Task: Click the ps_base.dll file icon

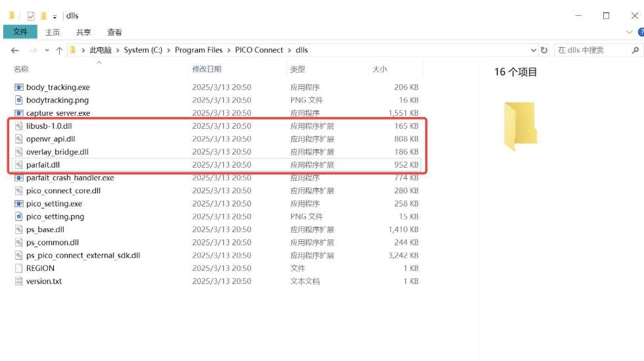Action: click(x=18, y=229)
